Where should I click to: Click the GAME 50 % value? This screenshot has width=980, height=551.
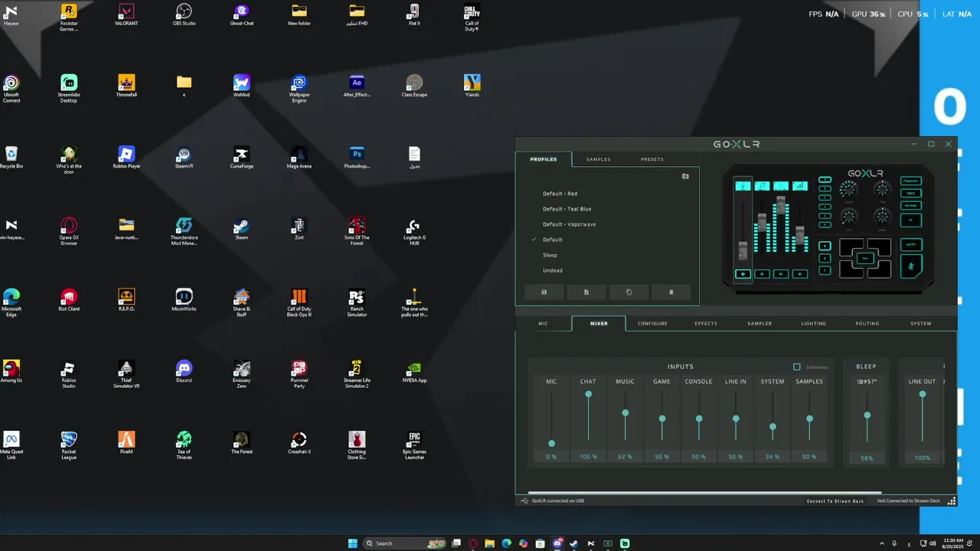(661, 457)
